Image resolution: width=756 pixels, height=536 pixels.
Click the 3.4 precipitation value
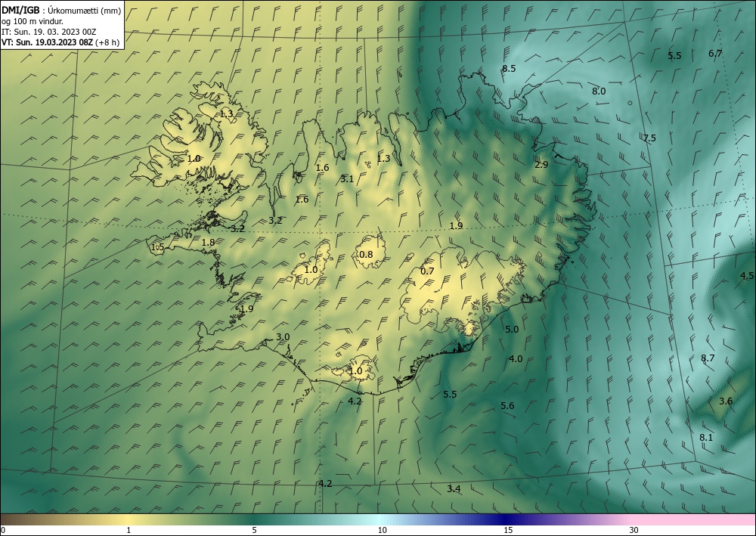453,489
